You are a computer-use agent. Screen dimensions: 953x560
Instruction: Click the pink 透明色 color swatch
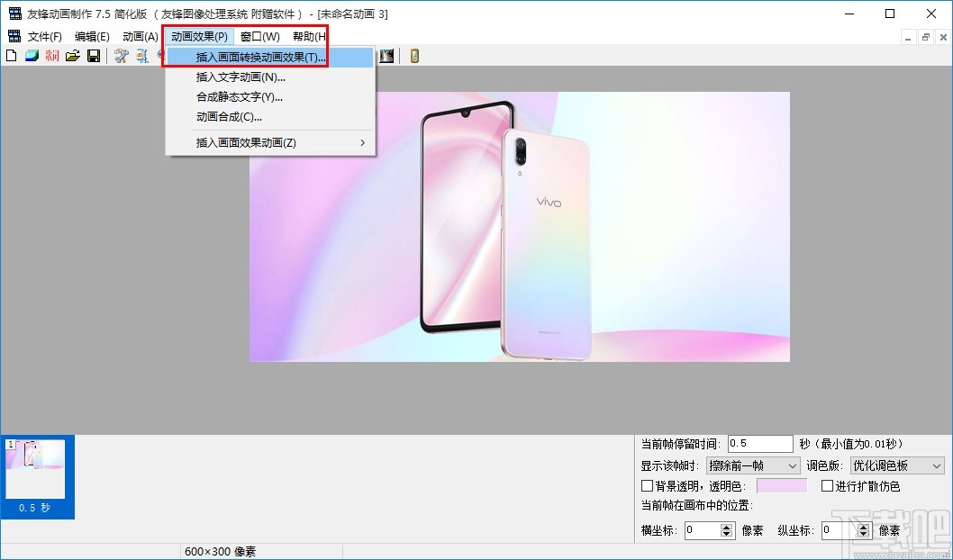(782, 486)
